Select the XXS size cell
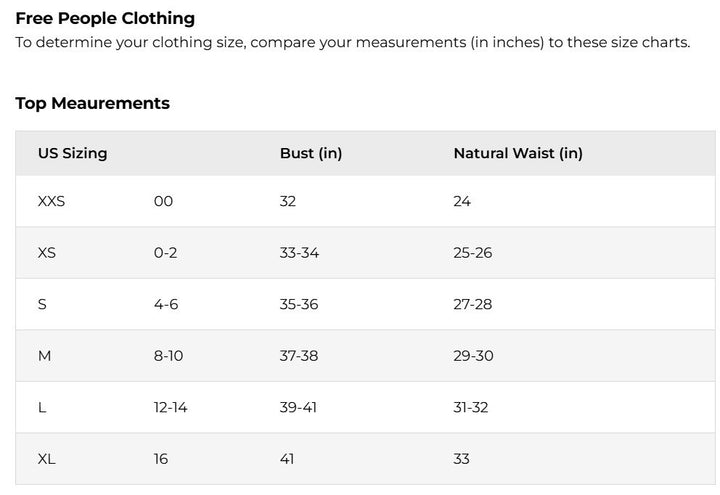 tap(51, 201)
